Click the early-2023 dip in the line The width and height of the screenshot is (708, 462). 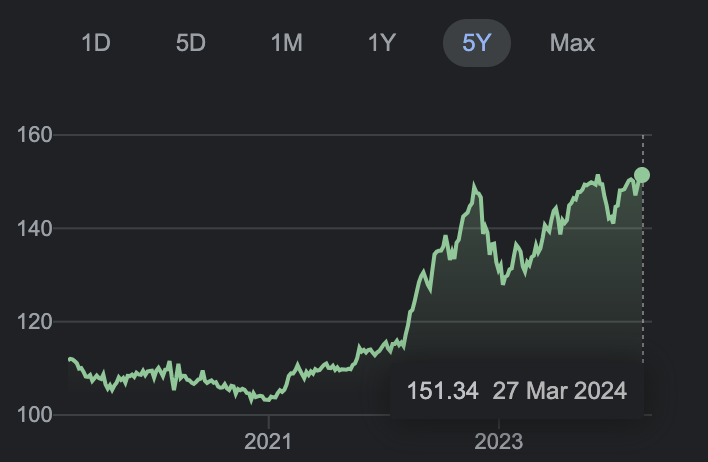click(x=503, y=282)
